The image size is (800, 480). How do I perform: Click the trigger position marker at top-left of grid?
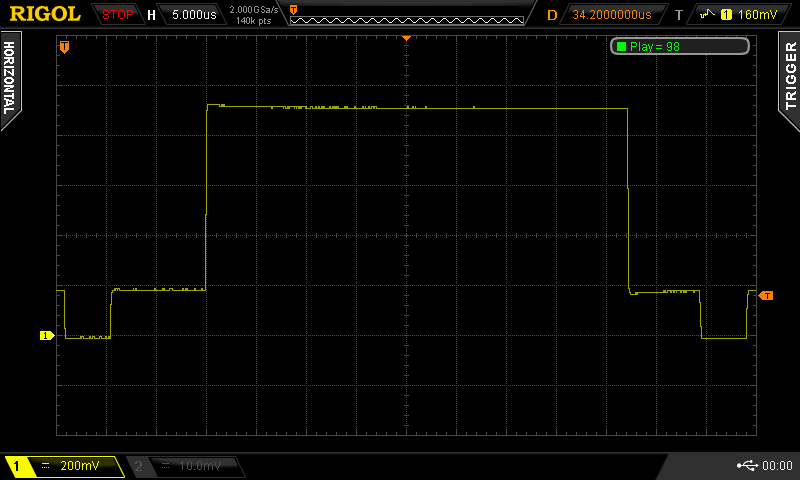coord(65,47)
